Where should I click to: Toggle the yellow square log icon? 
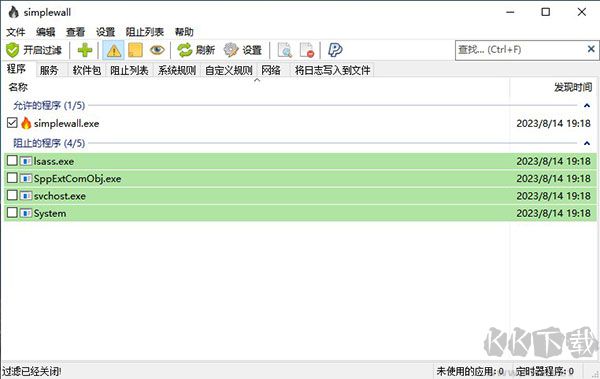click(x=135, y=50)
